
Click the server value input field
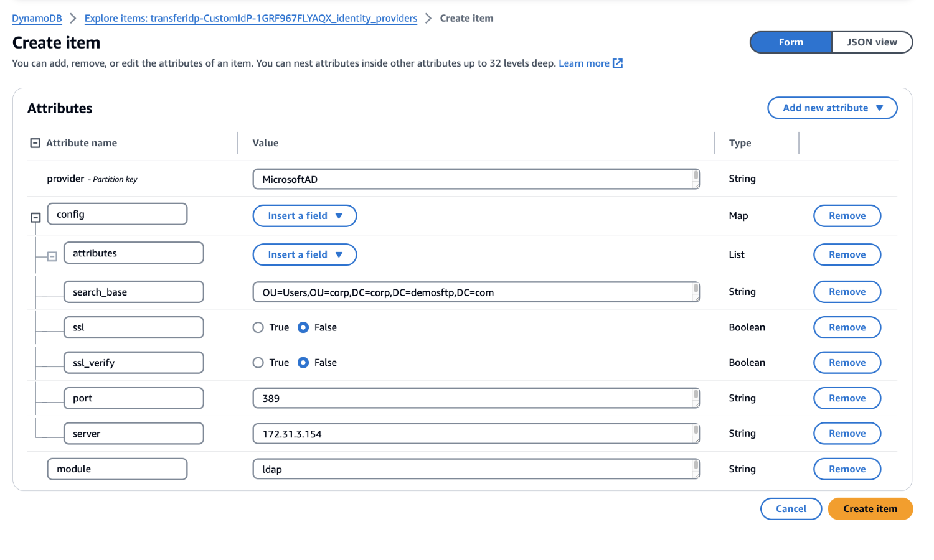click(476, 433)
